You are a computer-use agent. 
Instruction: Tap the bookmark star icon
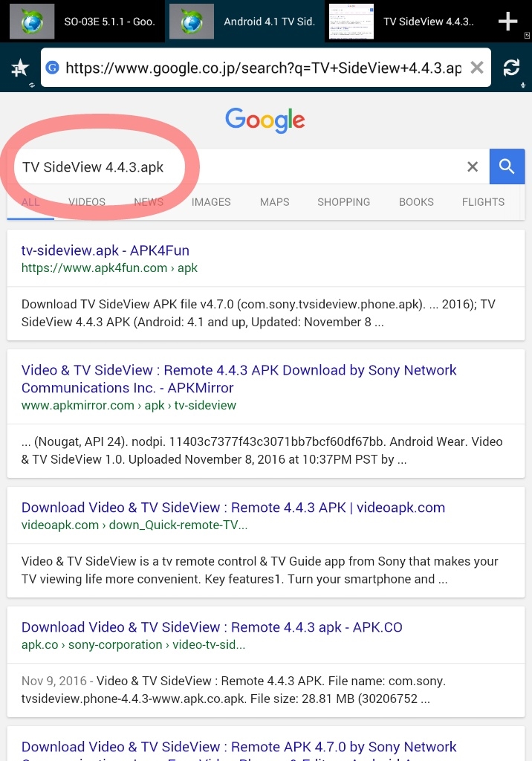point(20,68)
